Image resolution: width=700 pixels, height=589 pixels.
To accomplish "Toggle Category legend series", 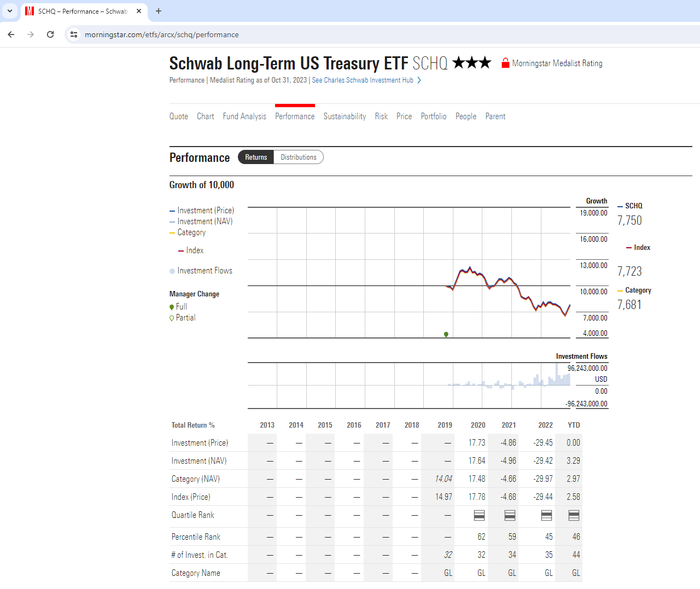I will pyautogui.click(x=188, y=232).
